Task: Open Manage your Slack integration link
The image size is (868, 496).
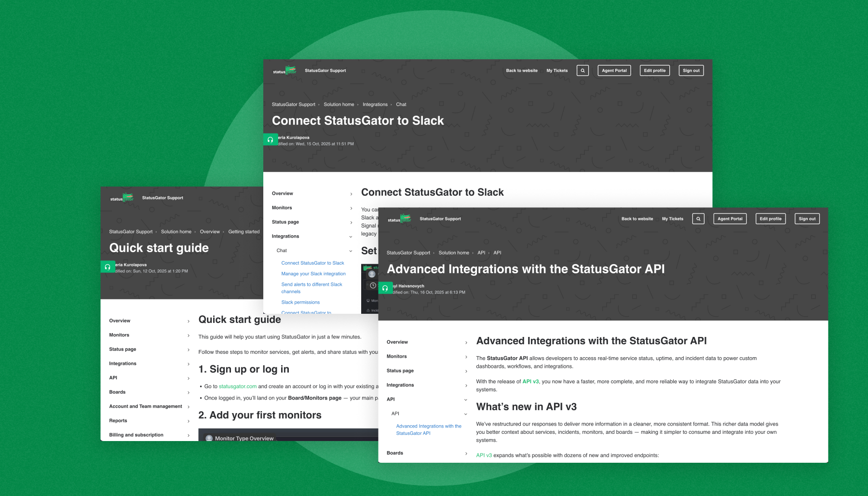Action: point(313,274)
